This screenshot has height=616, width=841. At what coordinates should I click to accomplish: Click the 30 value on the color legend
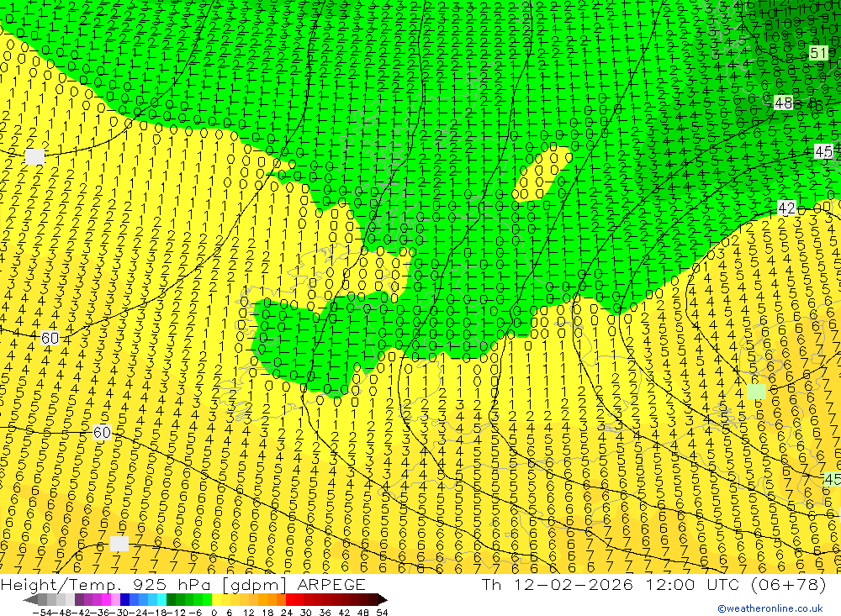[x=306, y=613]
